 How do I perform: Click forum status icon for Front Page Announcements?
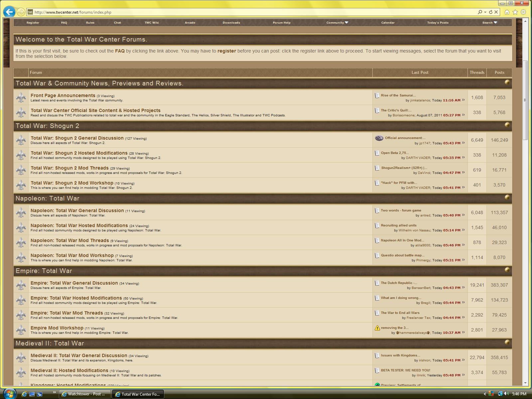point(21,97)
